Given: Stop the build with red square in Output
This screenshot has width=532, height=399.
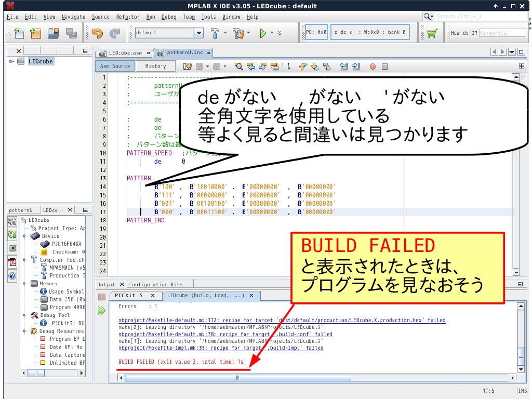Looking at the screenshot, I should 101,297.
